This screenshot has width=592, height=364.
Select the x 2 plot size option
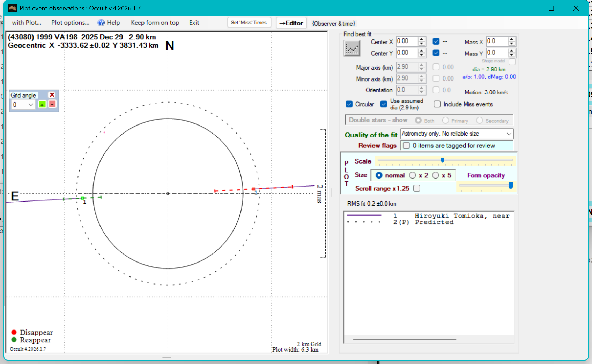(413, 175)
